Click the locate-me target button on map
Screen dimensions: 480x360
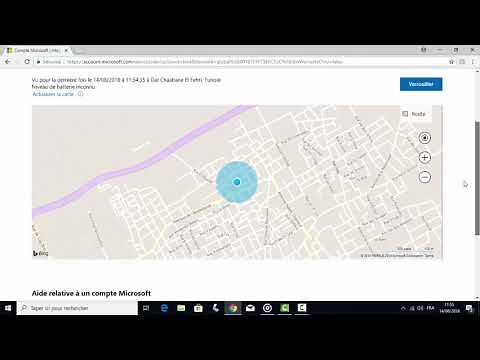coord(424,138)
